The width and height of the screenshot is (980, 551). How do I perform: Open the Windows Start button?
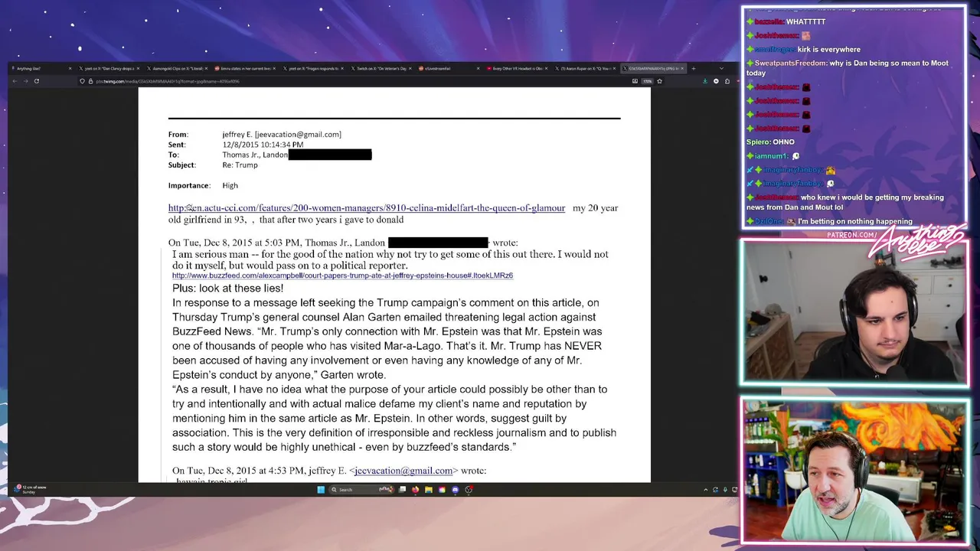pos(321,490)
